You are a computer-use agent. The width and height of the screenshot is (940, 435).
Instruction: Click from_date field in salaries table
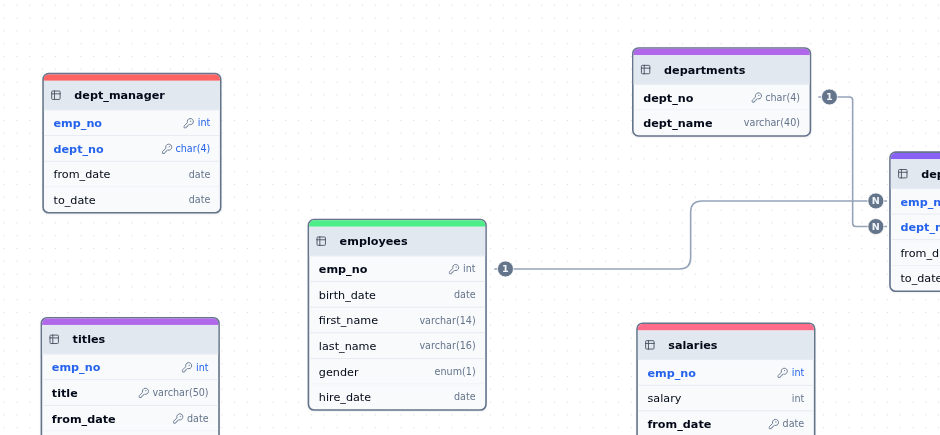tap(726, 424)
